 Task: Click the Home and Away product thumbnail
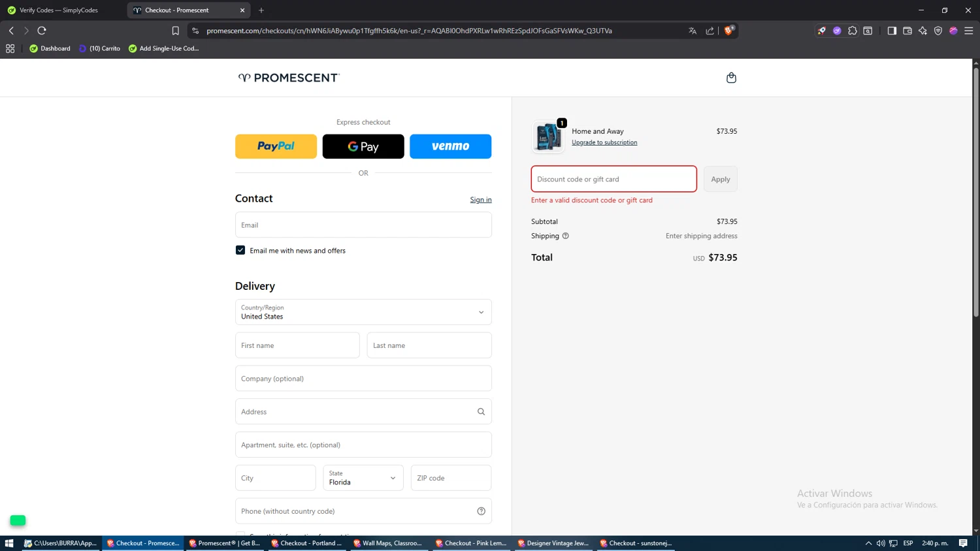548,136
